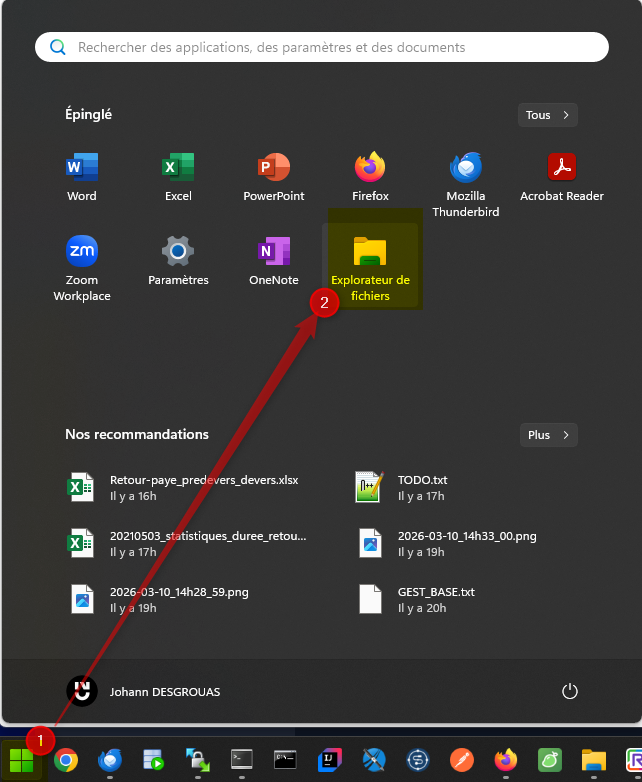The image size is (642, 782).
Task: Expand all apps with Tous button
Action: pyautogui.click(x=547, y=115)
